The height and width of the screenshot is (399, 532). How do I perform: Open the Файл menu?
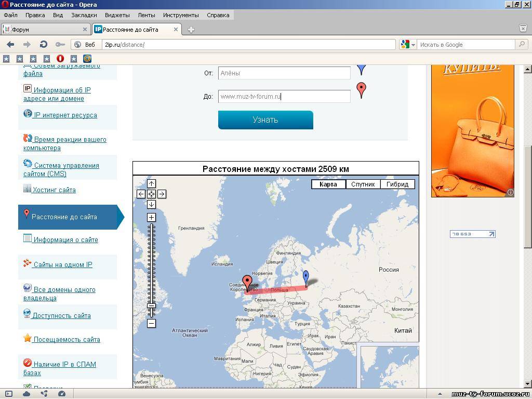point(11,15)
